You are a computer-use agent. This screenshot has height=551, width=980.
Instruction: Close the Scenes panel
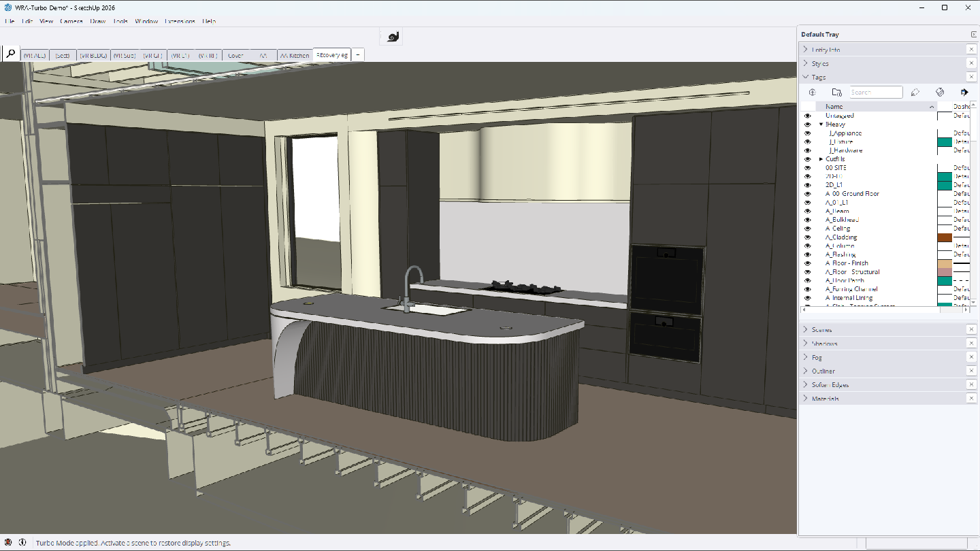click(971, 329)
